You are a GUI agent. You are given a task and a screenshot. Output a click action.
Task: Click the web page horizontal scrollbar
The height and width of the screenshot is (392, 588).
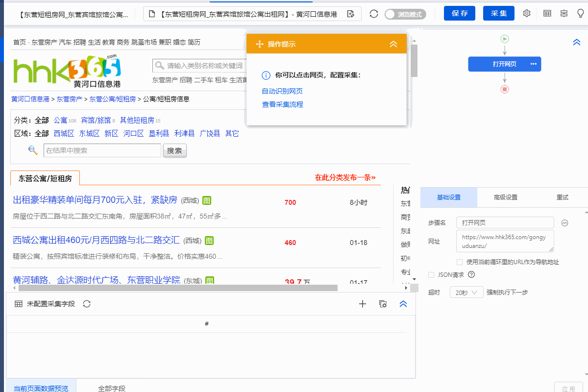coord(176,288)
